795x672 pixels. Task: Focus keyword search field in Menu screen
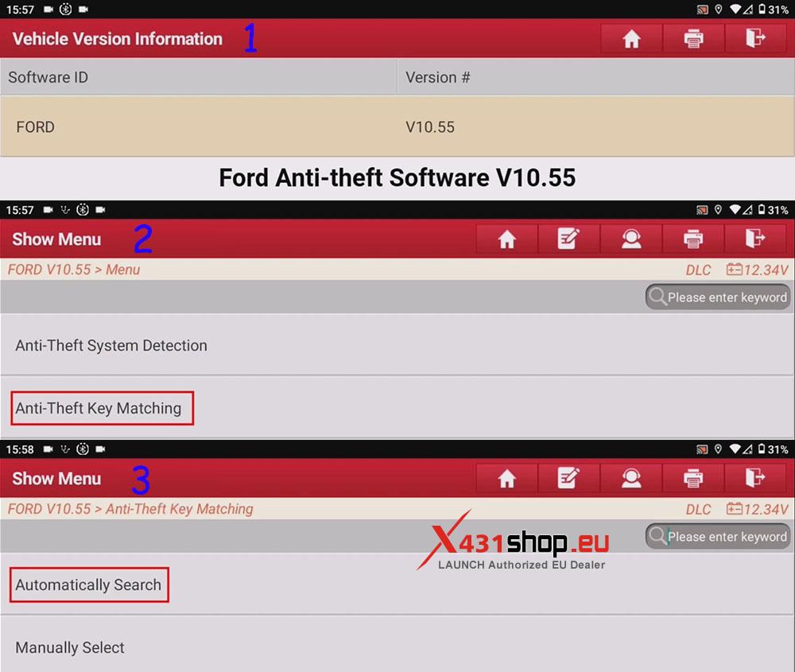[718, 297]
